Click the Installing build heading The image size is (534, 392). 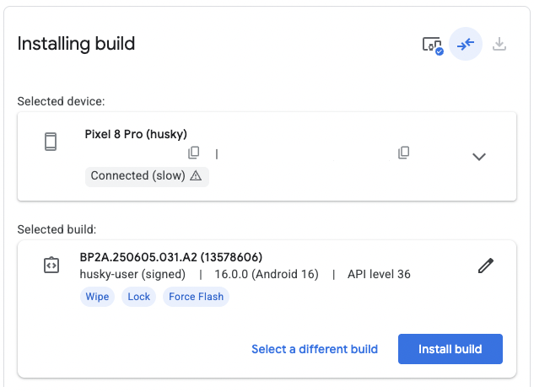(x=76, y=44)
